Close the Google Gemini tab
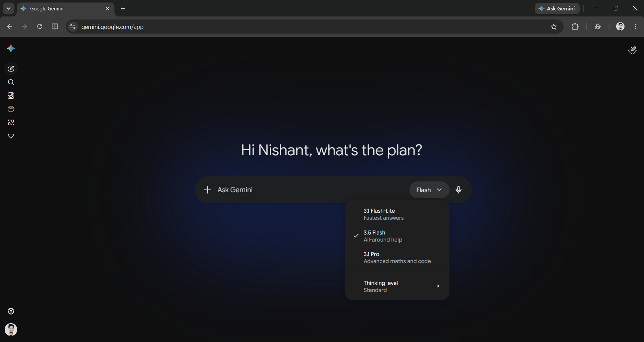 point(108,8)
